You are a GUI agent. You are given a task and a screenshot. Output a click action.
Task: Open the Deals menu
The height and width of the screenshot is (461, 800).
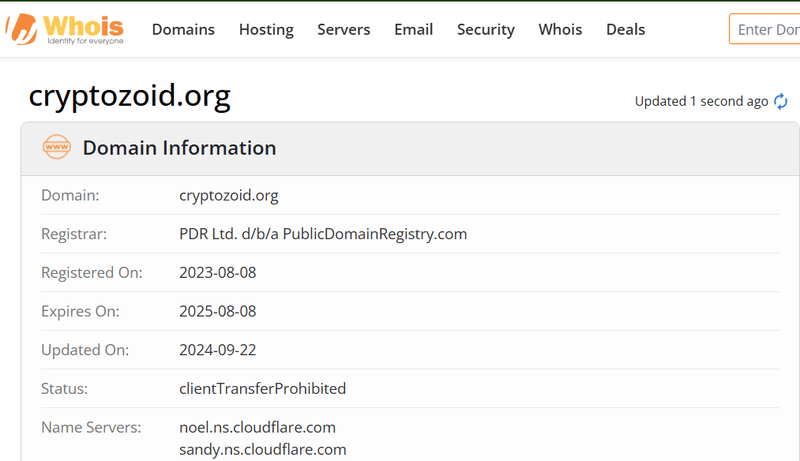[x=626, y=30]
